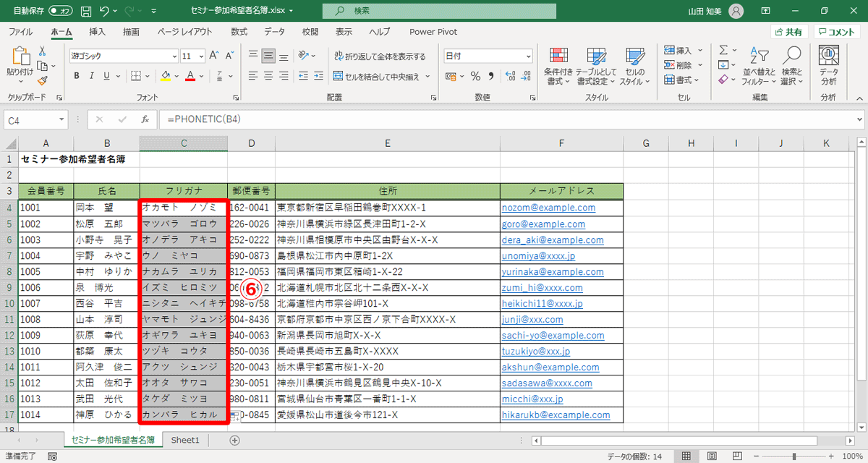Open the 条件付き書式 (Conditional Formatting) icon
Image resolution: width=868 pixels, height=463 pixels.
(x=559, y=65)
